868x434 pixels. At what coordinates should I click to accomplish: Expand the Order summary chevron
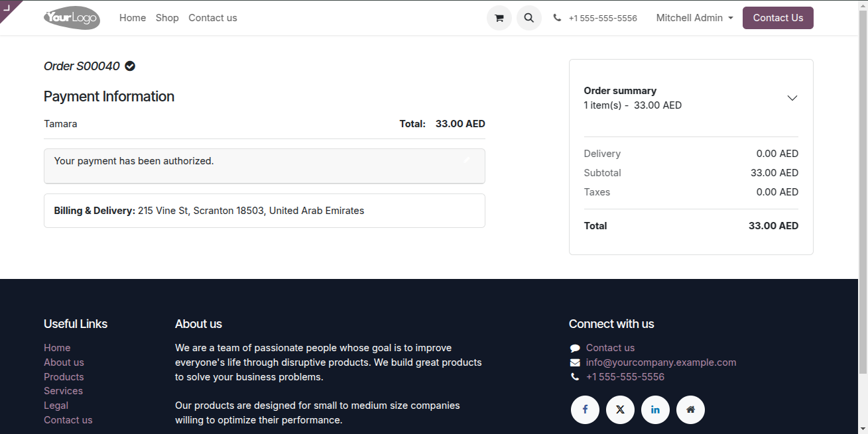792,98
